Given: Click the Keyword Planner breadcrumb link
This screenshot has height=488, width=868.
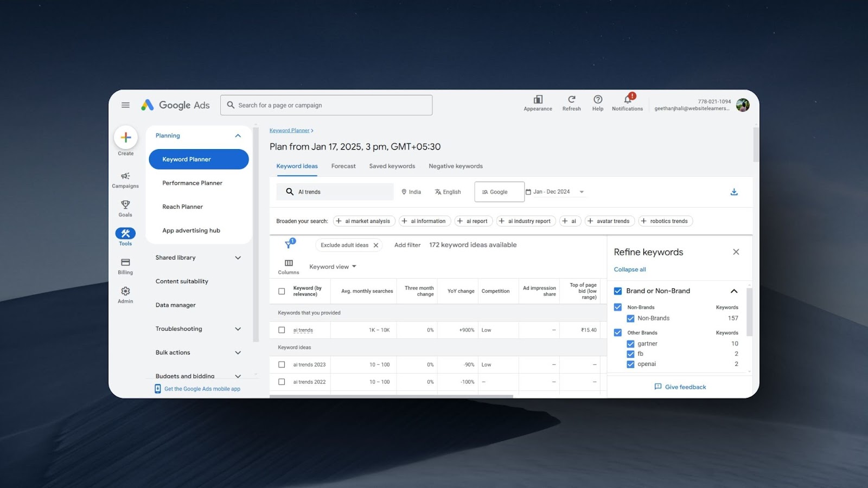Looking at the screenshot, I should 290,131.
